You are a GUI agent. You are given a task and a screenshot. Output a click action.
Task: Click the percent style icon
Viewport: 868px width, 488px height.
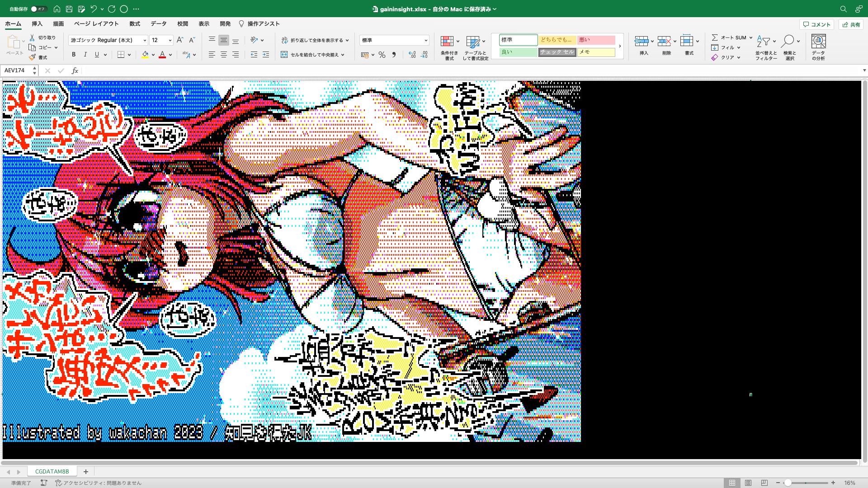(x=382, y=55)
